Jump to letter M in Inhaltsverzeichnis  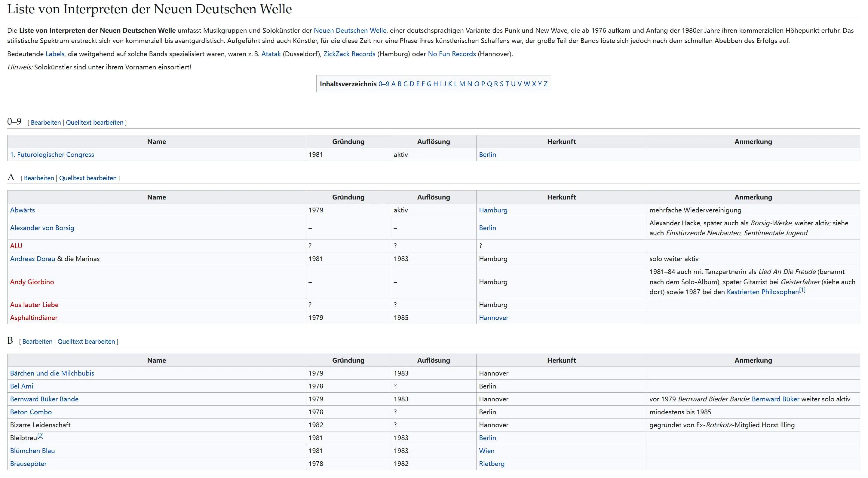(x=462, y=84)
